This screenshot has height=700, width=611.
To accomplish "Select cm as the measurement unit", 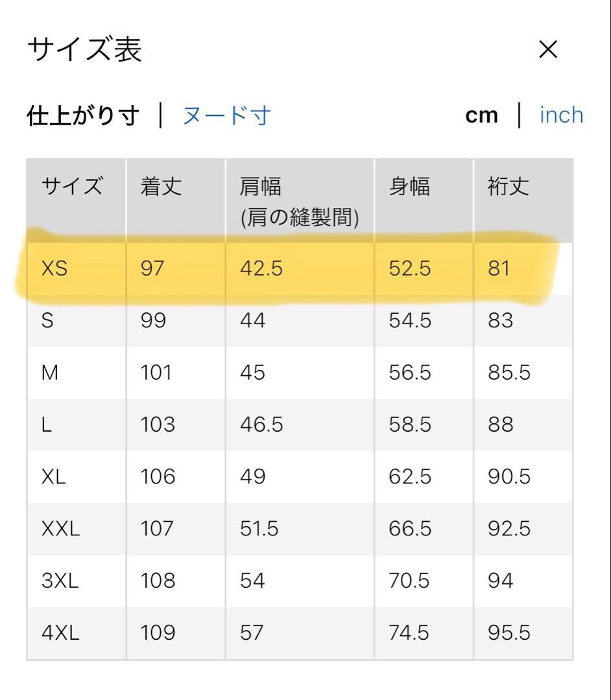I will click(482, 115).
